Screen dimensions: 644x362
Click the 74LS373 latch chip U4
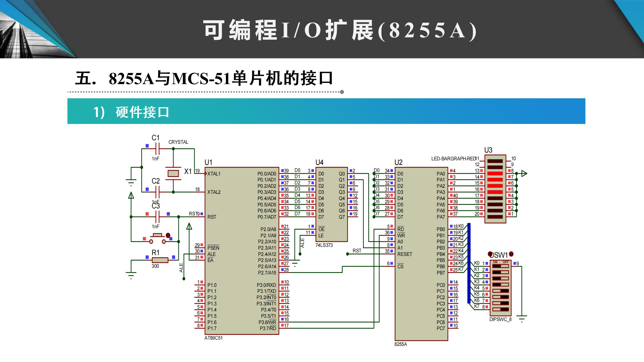(331, 204)
